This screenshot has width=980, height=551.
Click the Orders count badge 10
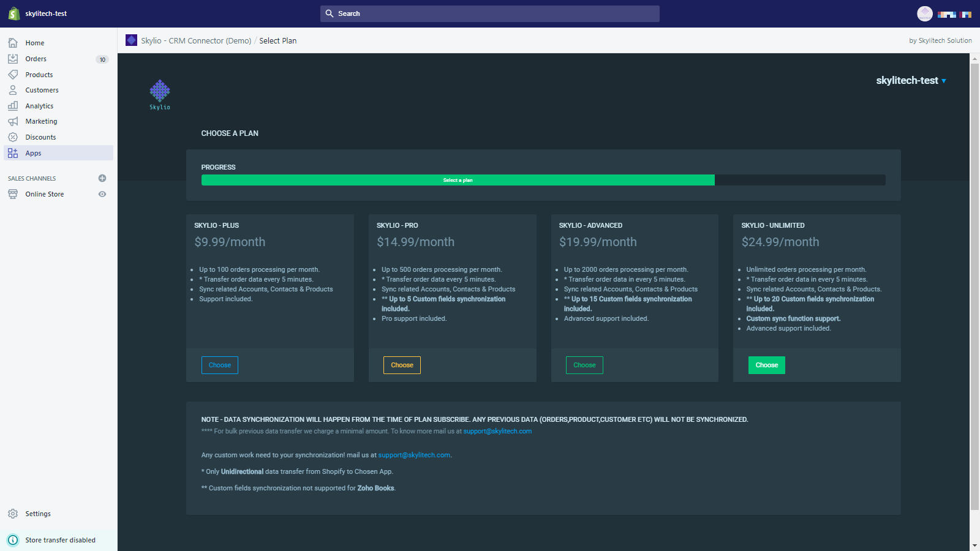pyautogui.click(x=102, y=59)
